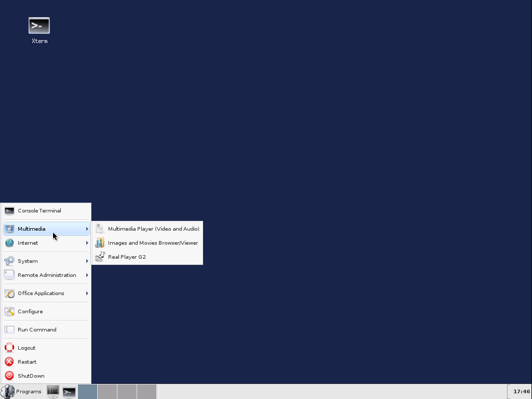Select Run Command from the menu

click(x=37, y=329)
